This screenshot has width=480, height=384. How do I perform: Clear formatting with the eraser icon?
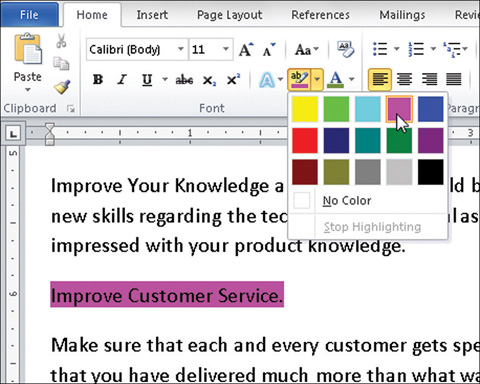(x=345, y=49)
